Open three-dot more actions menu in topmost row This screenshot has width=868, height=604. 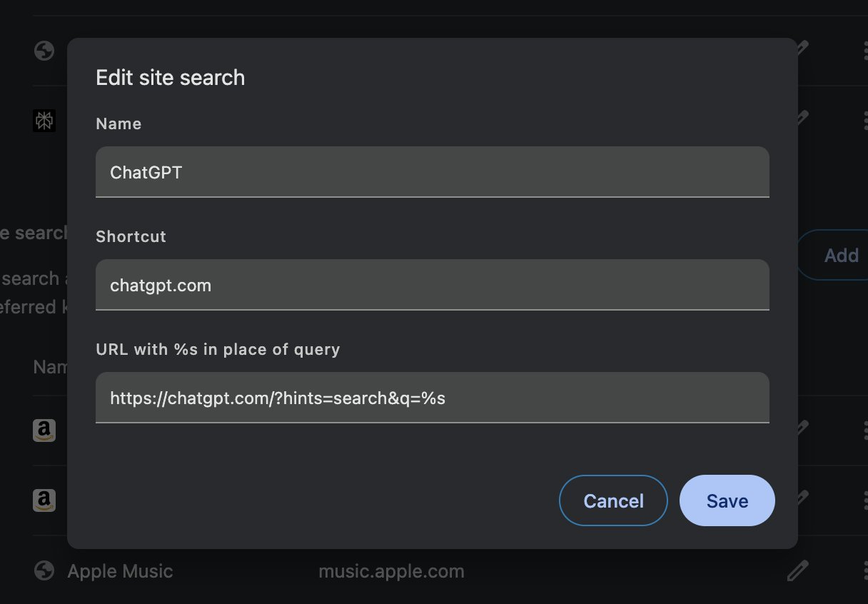[x=865, y=51]
